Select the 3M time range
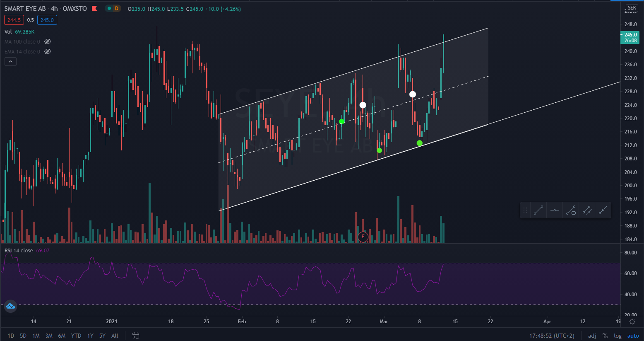 tap(49, 336)
